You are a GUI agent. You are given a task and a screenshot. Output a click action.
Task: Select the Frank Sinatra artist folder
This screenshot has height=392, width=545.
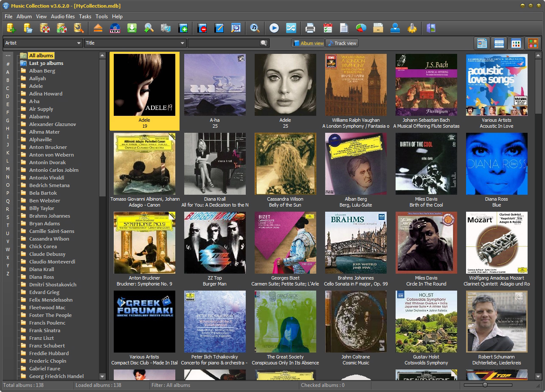(x=45, y=330)
